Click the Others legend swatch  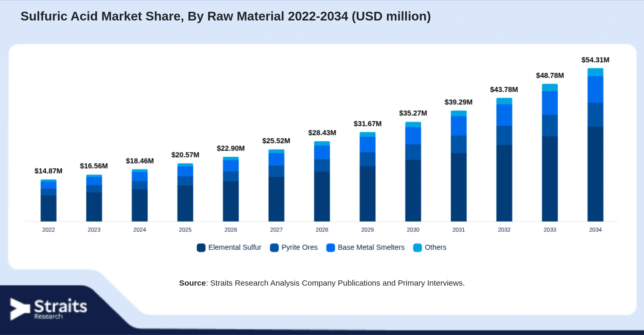[417, 248]
